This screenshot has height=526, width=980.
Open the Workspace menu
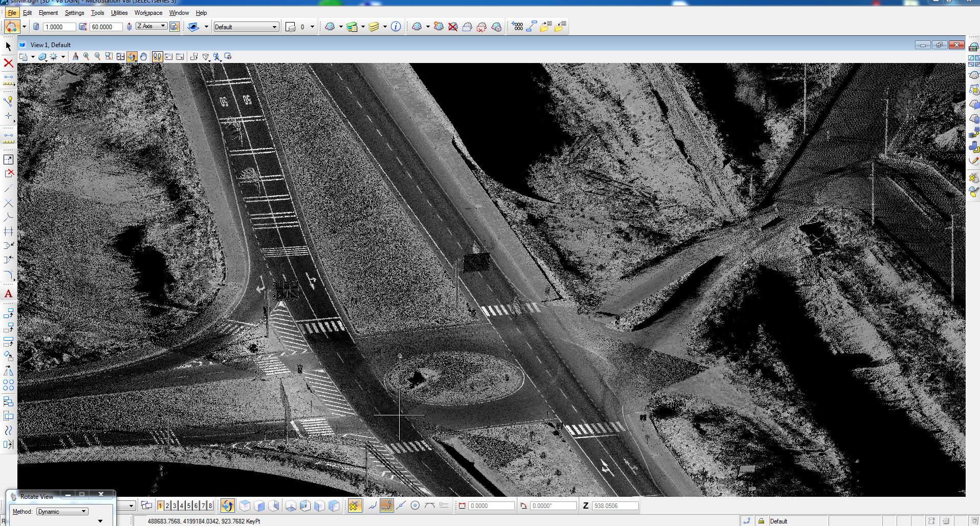[148, 13]
